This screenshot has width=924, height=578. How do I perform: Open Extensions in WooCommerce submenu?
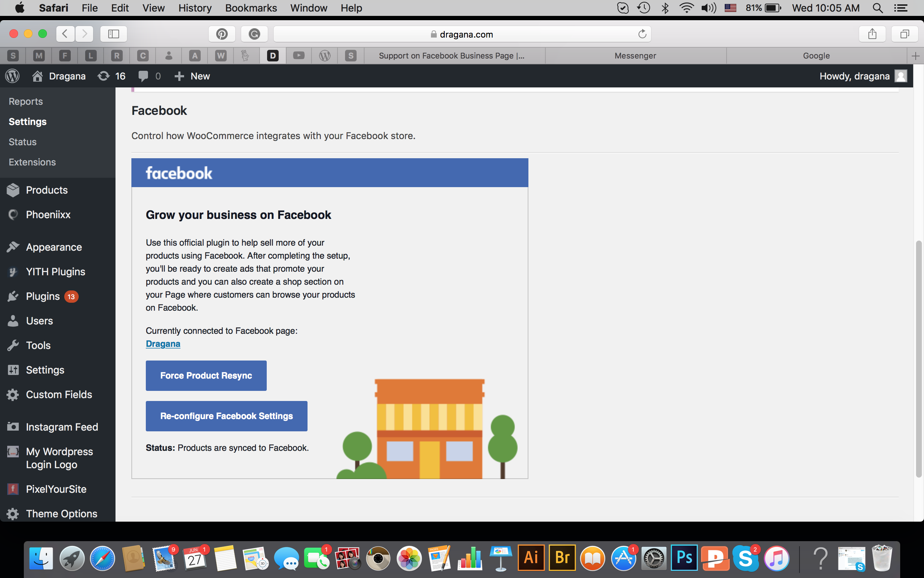pos(32,162)
